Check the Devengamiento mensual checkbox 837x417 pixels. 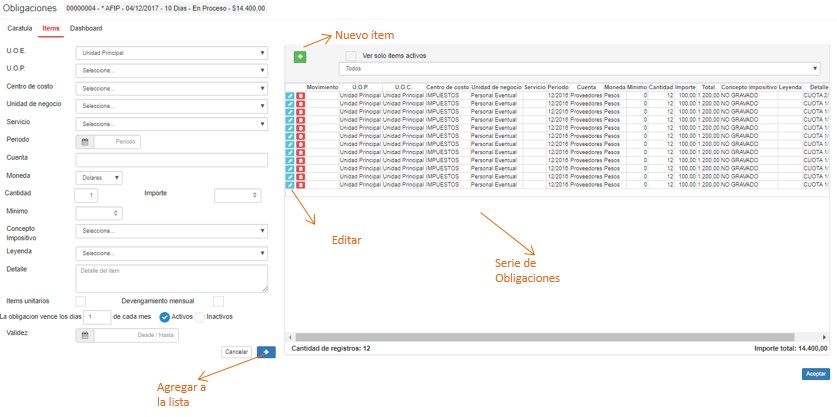pos(218,300)
